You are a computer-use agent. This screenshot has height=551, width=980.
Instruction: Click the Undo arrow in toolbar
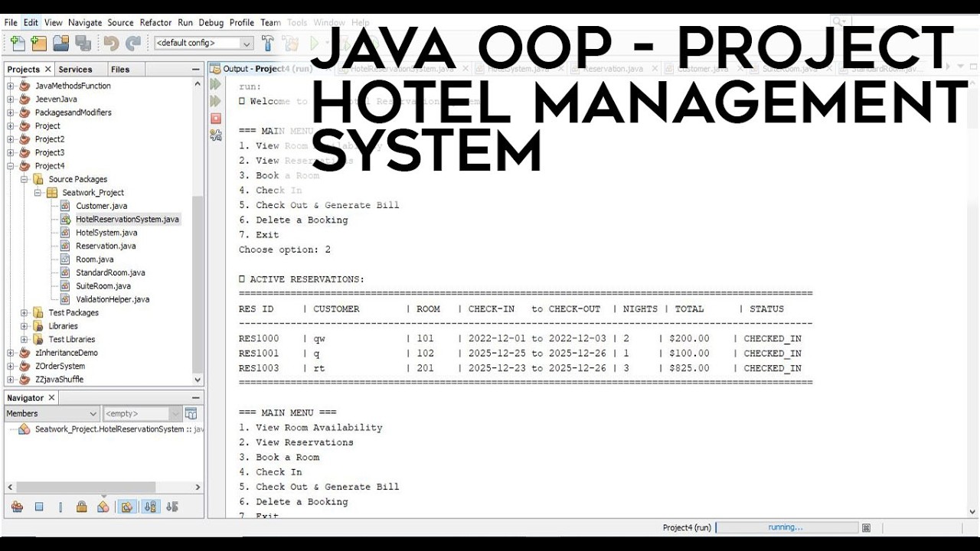pyautogui.click(x=111, y=43)
